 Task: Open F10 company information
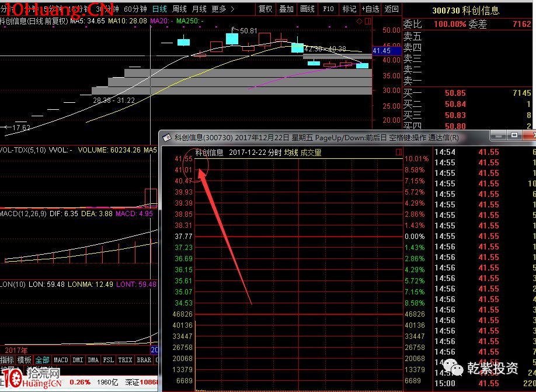coord(329,9)
